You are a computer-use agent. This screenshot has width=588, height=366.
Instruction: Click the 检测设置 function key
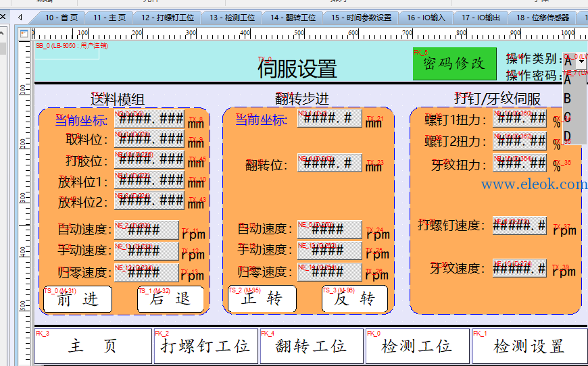coord(529,346)
